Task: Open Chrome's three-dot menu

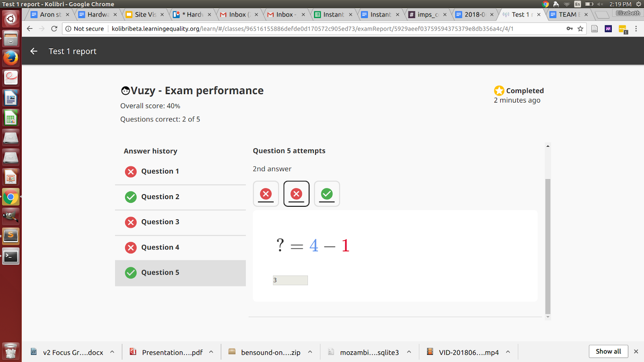Action: click(x=636, y=29)
